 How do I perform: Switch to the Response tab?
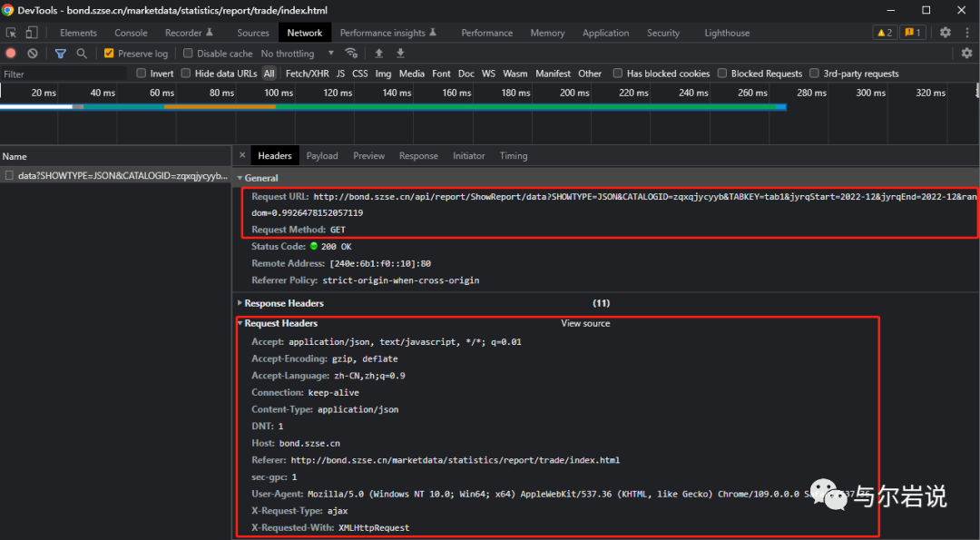[x=418, y=155]
